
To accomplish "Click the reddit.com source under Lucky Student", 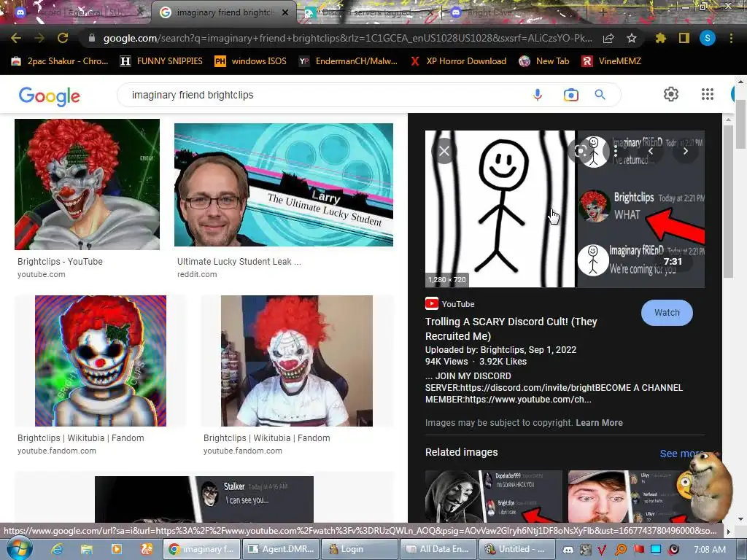I will 197,274.
